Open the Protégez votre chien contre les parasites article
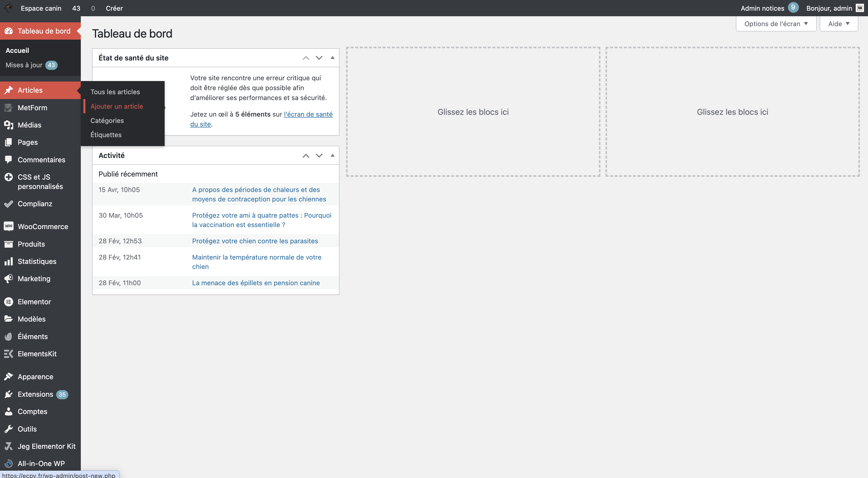The height and width of the screenshot is (478, 868). (255, 241)
